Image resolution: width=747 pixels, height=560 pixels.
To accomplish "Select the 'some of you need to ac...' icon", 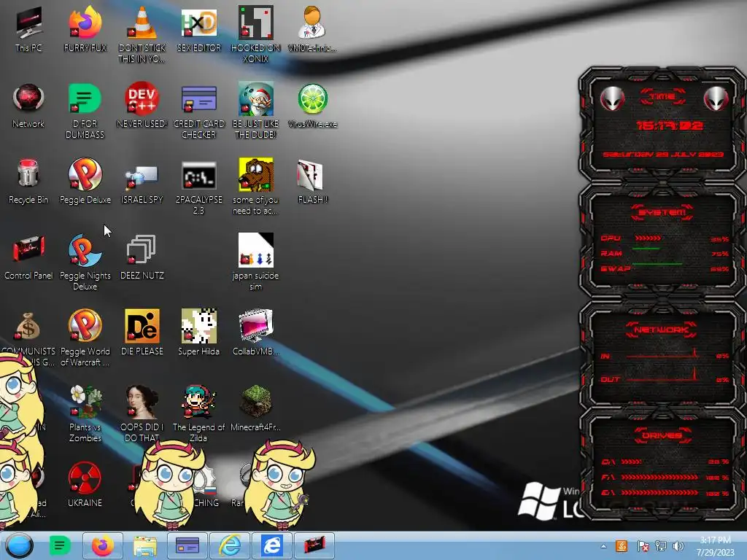I will point(255,187).
